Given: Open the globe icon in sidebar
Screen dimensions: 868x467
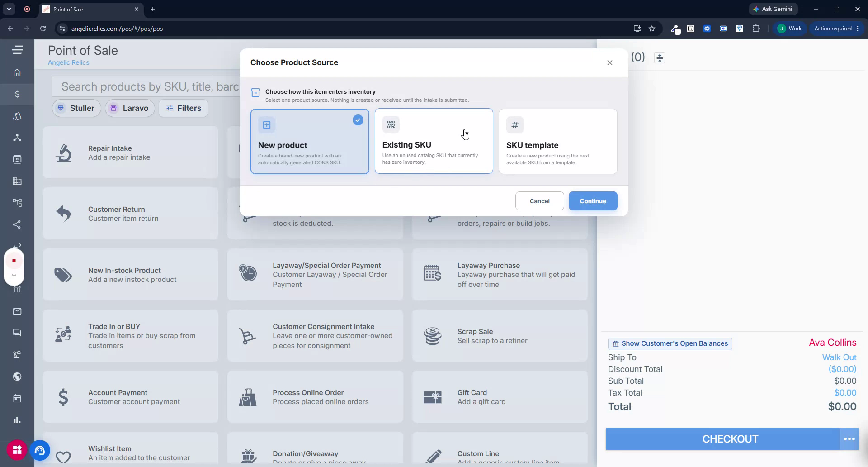Looking at the screenshot, I should (17, 376).
